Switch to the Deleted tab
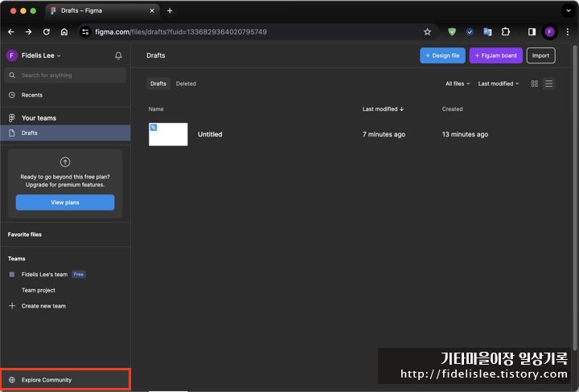Viewport: 579px width, 392px height. point(186,84)
